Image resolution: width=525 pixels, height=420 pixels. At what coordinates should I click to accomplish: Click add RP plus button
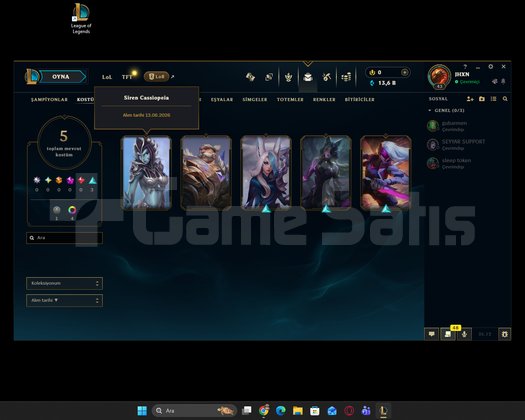404,72
